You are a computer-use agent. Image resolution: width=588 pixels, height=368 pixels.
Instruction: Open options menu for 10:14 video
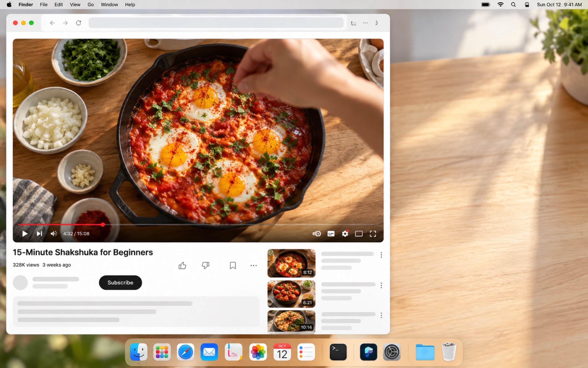[381, 315]
